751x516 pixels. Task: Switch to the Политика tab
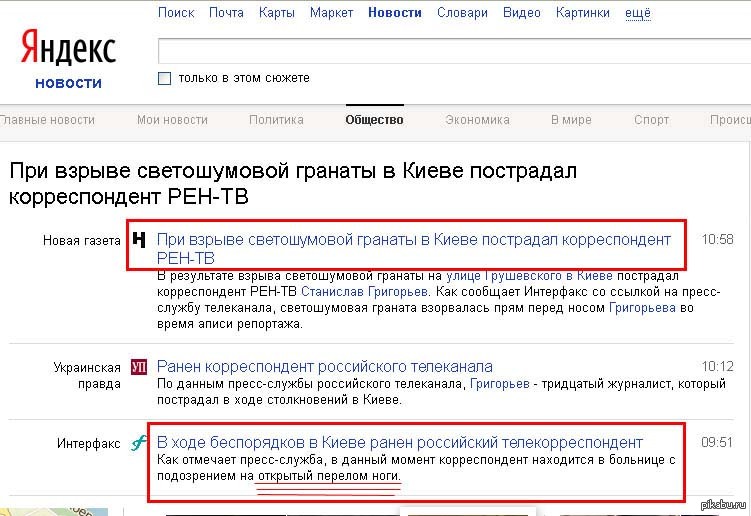[x=276, y=120]
